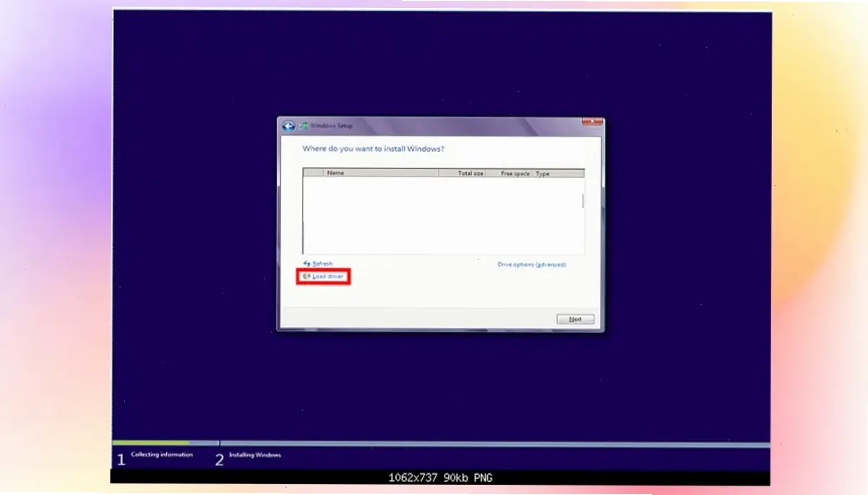This screenshot has width=868, height=495.
Task: Sort drives by Name column header
Action: click(381, 173)
